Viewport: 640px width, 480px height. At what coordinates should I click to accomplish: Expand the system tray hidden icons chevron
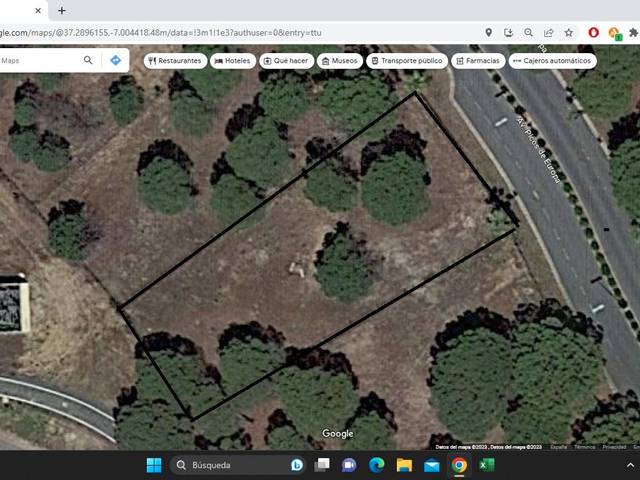[x=631, y=465]
